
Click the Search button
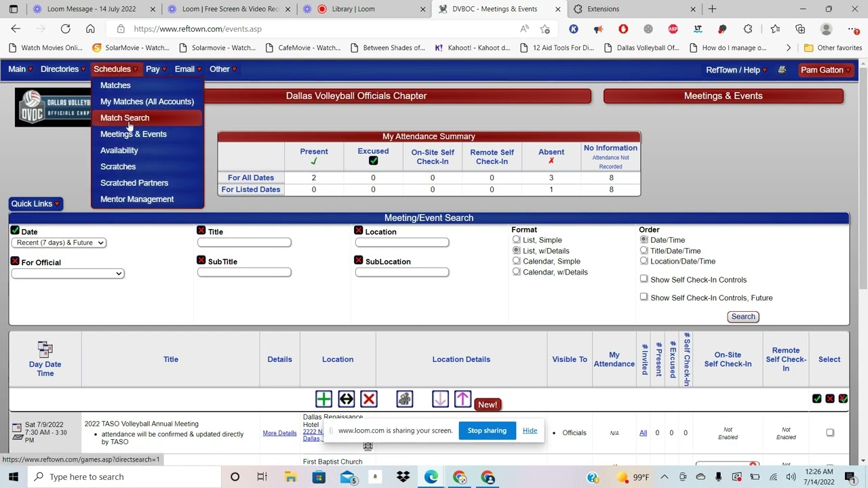click(x=743, y=317)
